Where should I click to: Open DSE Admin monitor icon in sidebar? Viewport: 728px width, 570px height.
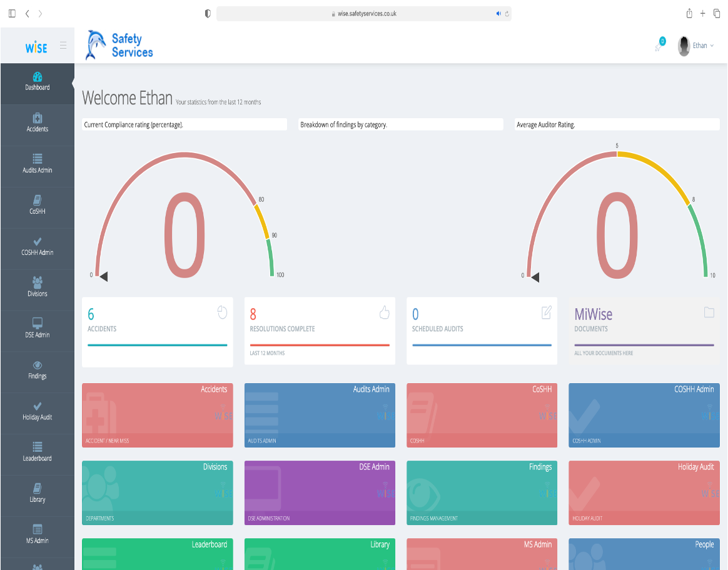37,322
